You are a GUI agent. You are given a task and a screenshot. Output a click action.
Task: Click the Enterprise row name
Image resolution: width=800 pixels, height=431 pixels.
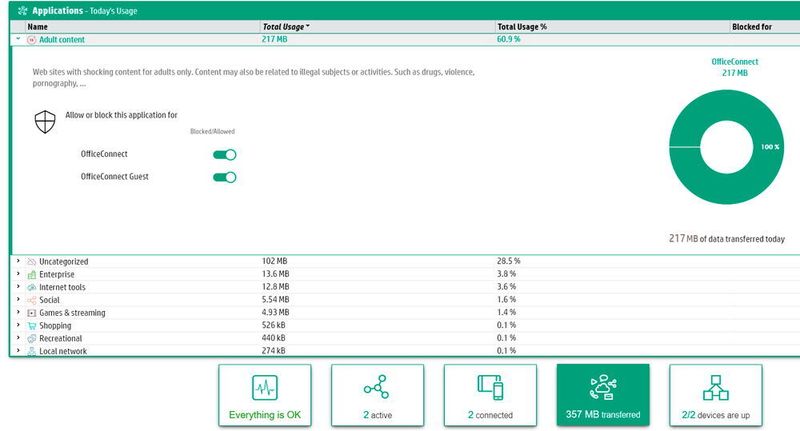(x=57, y=274)
